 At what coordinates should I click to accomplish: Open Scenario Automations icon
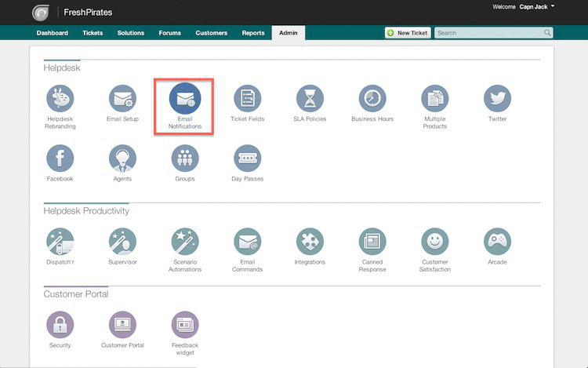click(x=185, y=242)
